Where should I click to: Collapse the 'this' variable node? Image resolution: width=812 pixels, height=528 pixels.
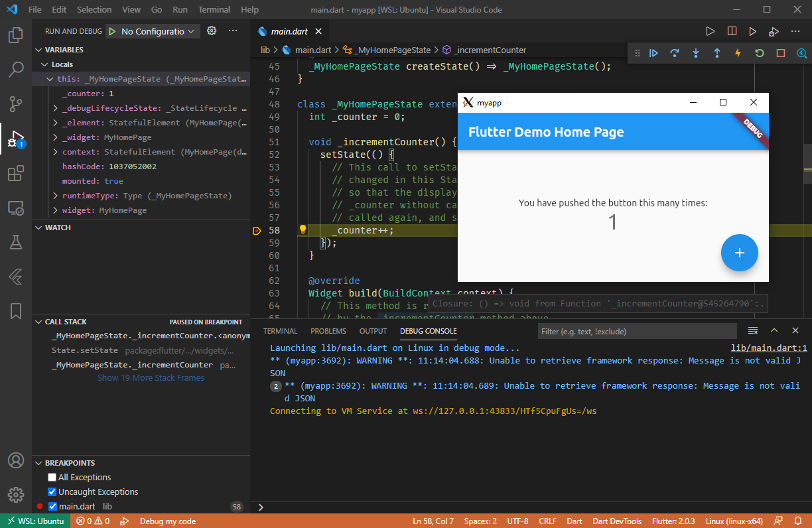click(x=50, y=79)
